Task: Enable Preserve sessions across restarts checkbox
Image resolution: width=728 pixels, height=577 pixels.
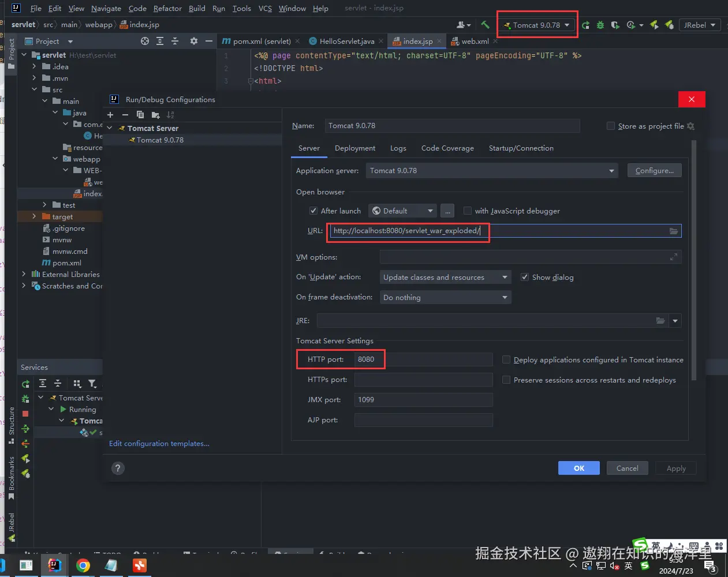Action: coord(506,380)
